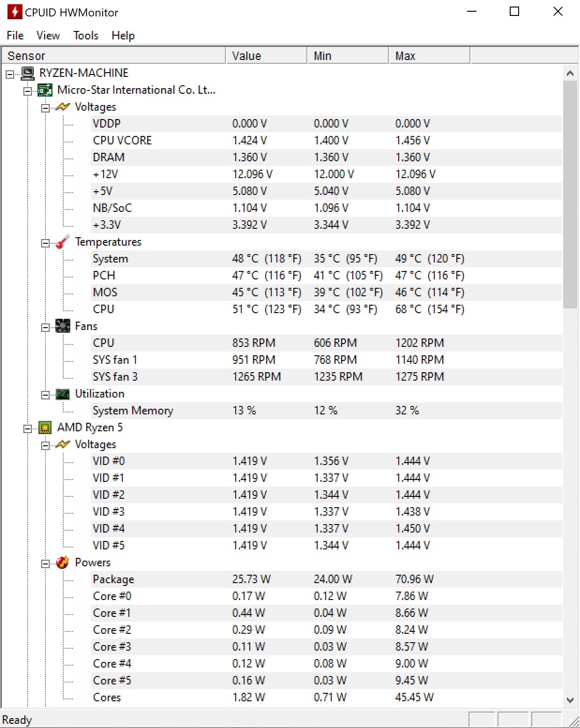
Task: Select the PCH temperature row
Action: coord(327,276)
